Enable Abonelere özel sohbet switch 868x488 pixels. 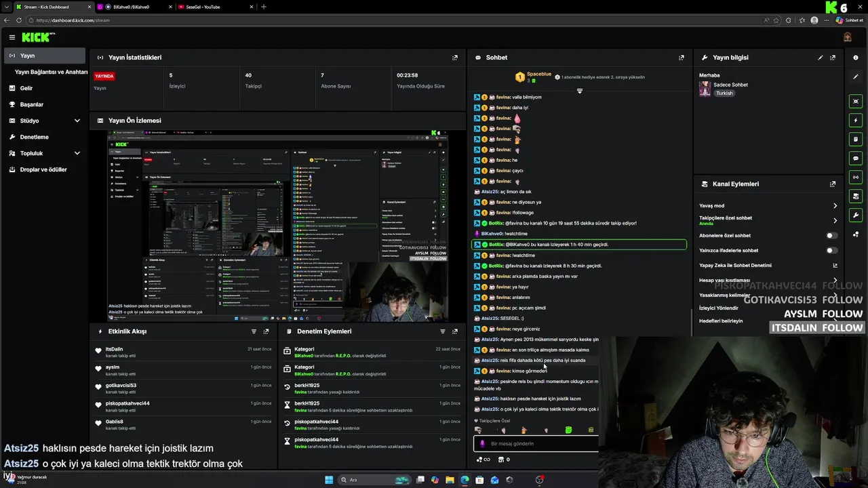[x=831, y=235]
